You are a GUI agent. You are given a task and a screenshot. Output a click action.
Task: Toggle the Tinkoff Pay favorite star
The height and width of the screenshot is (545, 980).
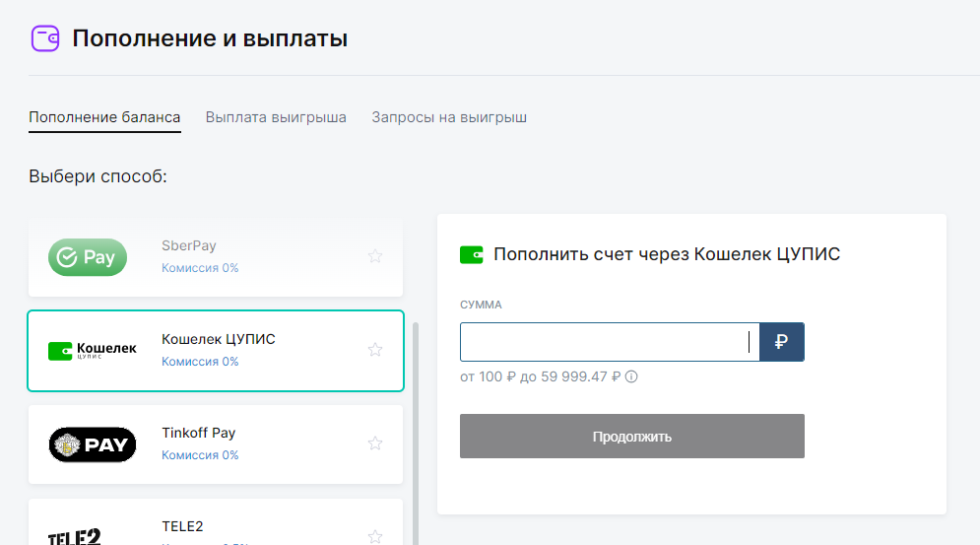375,443
